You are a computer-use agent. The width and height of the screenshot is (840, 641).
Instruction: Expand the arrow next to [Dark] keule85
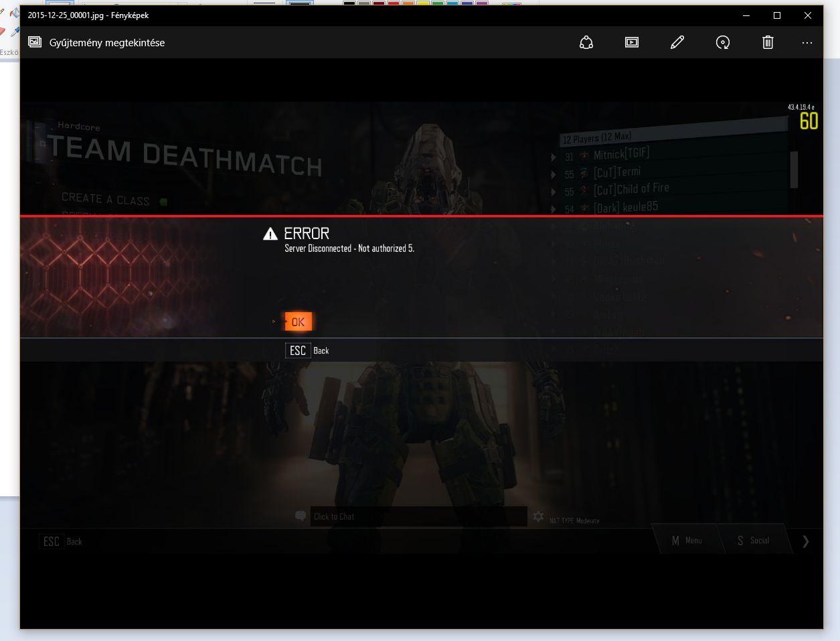(554, 210)
